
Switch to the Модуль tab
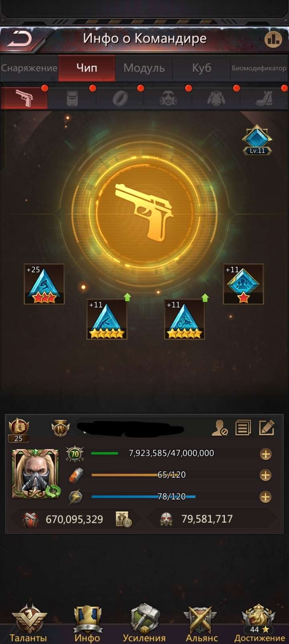tap(144, 68)
